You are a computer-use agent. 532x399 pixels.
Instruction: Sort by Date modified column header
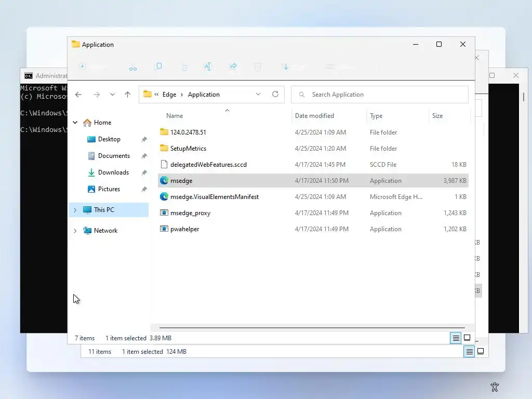[314, 116]
